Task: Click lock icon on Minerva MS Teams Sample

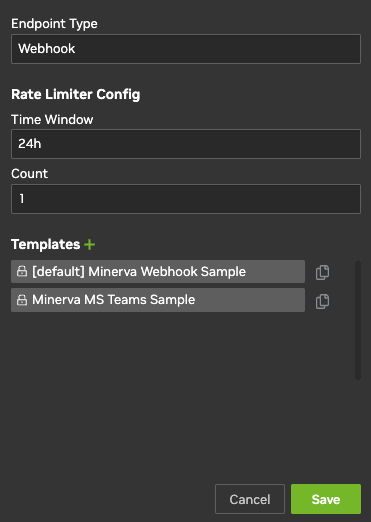Action: click(x=22, y=300)
